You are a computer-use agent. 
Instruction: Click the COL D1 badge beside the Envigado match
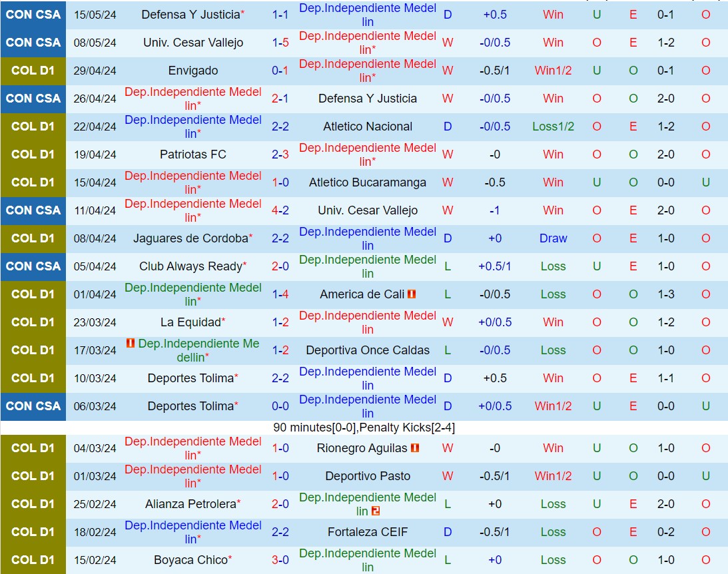point(33,71)
